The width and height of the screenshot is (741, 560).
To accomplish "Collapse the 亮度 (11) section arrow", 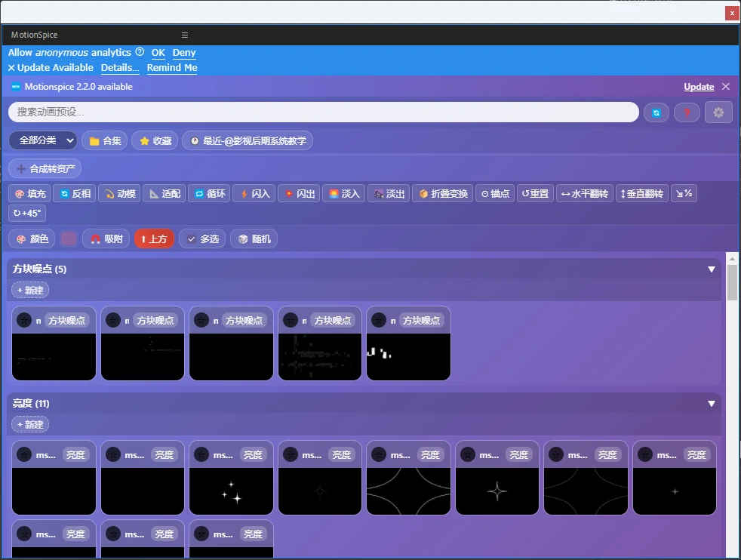I will tap(712, 404).
